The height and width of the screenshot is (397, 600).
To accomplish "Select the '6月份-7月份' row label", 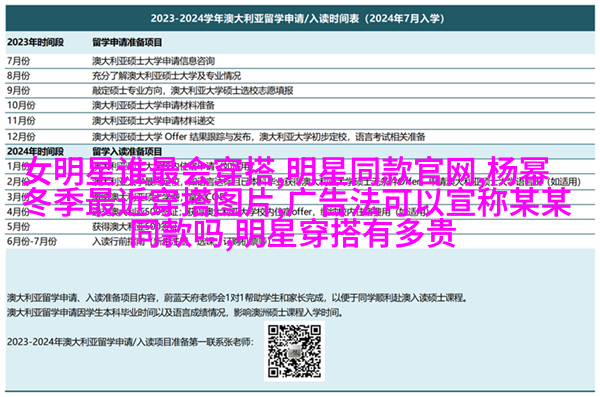I will [x=32, y=242].
